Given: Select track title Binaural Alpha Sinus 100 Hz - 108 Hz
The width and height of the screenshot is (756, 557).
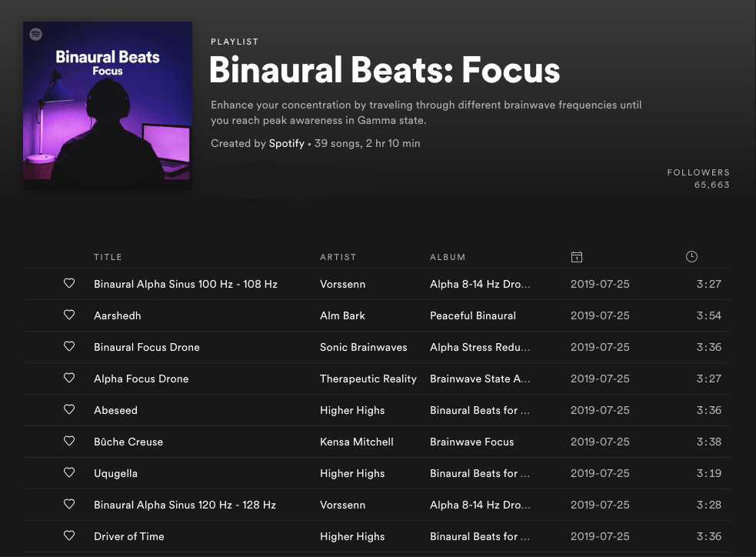Looking at the screenshot, I should tap(185, 284).
